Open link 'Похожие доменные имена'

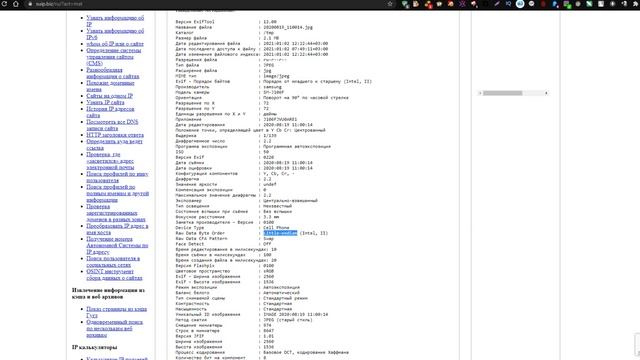tap(110, 86)
